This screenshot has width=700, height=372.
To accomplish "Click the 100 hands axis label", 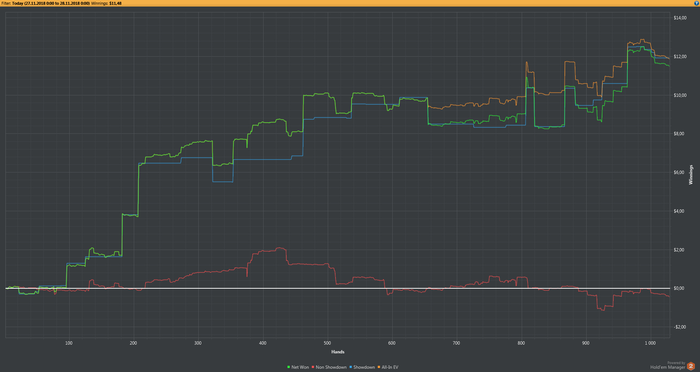I will 69,343.
